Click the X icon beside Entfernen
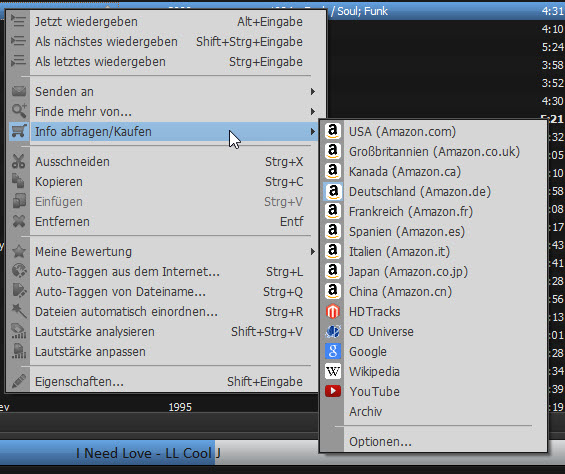Screen dimensions: 565x474 [19, 221]
